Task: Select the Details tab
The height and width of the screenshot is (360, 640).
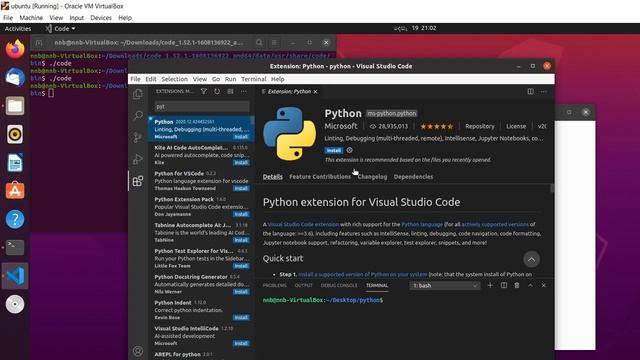Action: point(273,177)
